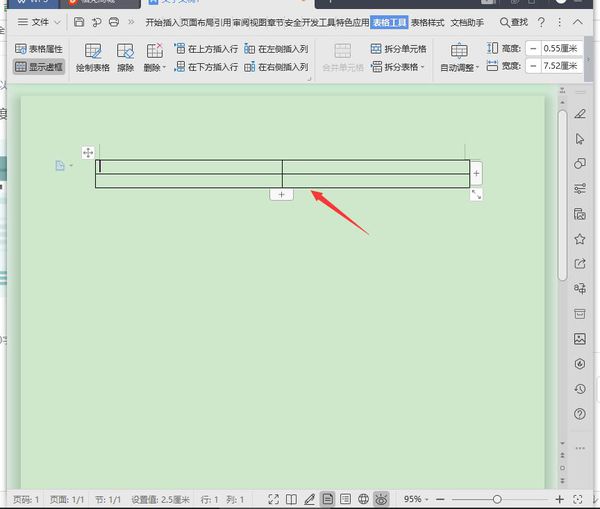600x509 pixels.
Task: Switch to web layout globe icon
Action: 363,499
